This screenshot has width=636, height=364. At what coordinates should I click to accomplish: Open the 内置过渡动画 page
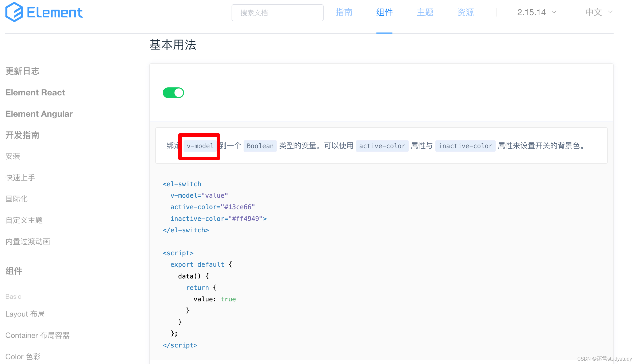28,242
